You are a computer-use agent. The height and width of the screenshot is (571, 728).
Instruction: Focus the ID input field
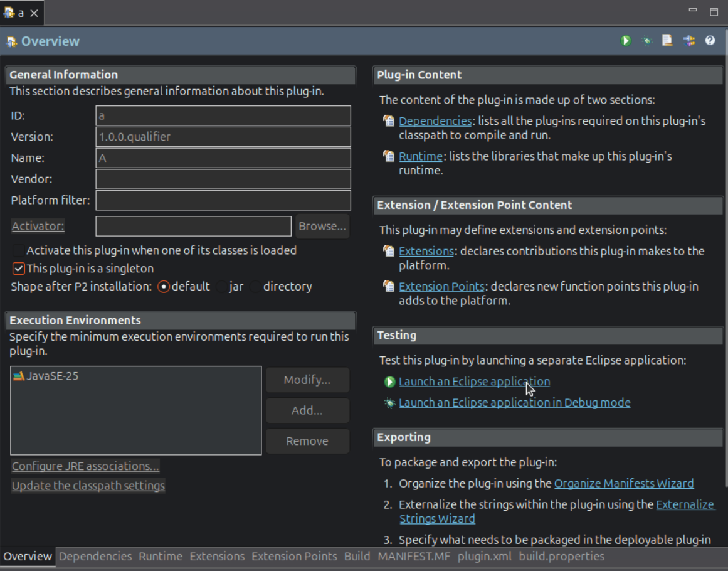coord(223,115)
